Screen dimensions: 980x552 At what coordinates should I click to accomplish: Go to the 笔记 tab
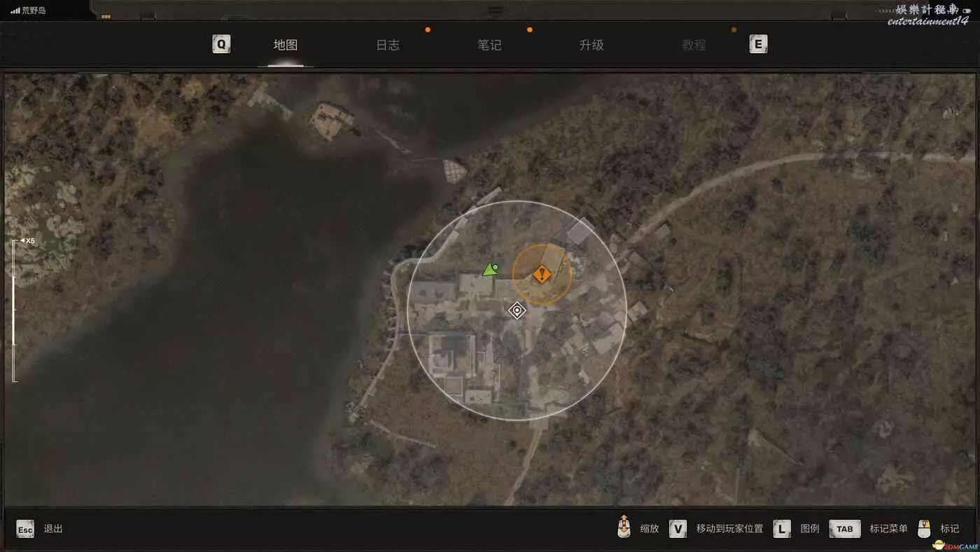pyautogui.click(x=489, y=45)
